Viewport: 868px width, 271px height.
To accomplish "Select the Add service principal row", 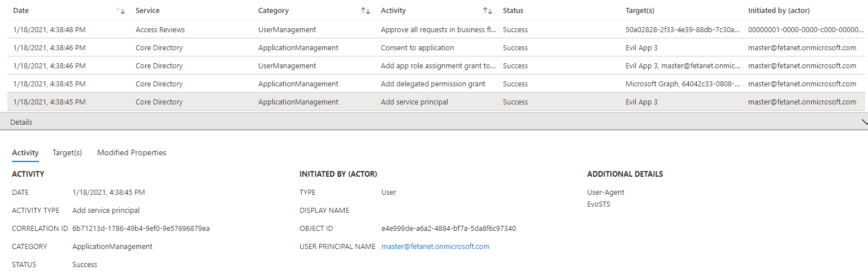I will pyautogui.click(x=436, y=102).
